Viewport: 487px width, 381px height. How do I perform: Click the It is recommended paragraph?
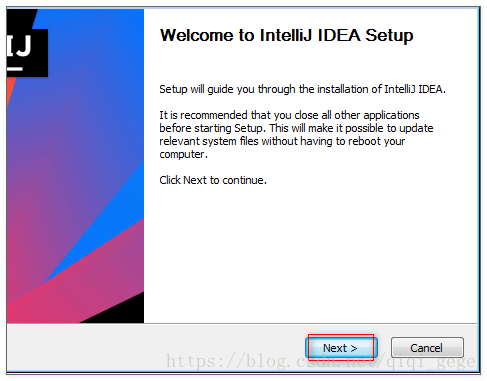[x=296, y=135]
